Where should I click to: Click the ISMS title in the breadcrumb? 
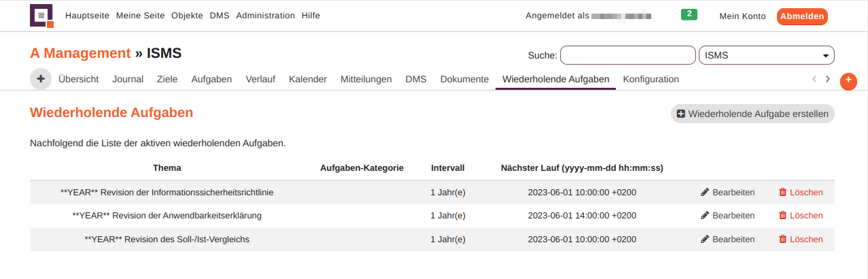(164, 53)
